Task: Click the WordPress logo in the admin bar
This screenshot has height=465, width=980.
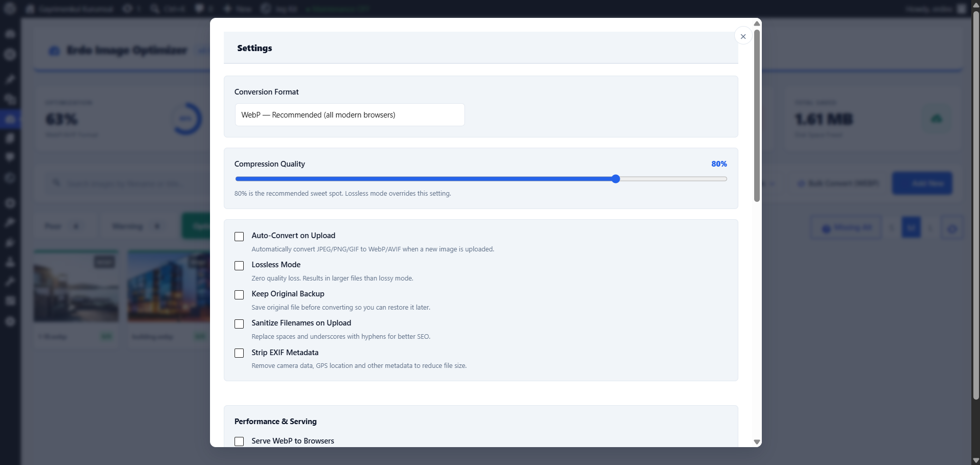Action: pos(10,8)
